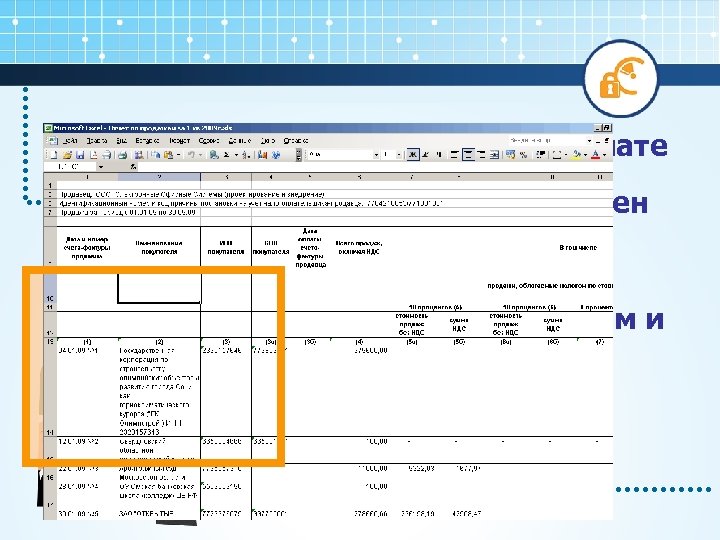Click the Fill Color paint bucket icon
The width and height of the screenshot is (720, 540).
[x=577, y=154]
